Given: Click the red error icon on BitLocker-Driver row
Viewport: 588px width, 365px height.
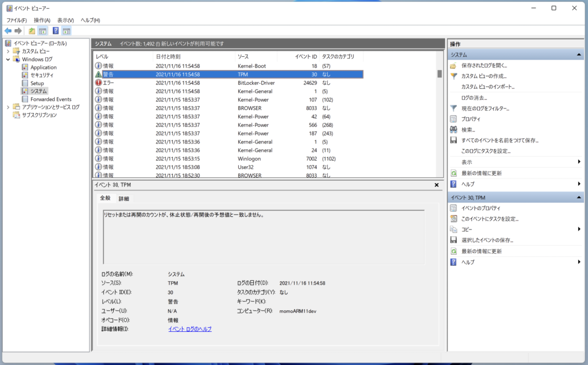Looking at the screenshot, I should (x=98, y=83).
